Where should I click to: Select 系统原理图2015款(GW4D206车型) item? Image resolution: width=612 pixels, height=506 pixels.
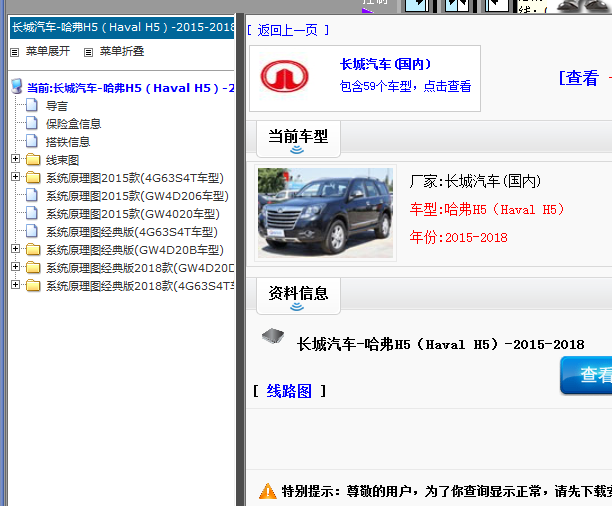click(x=137, y=196)
